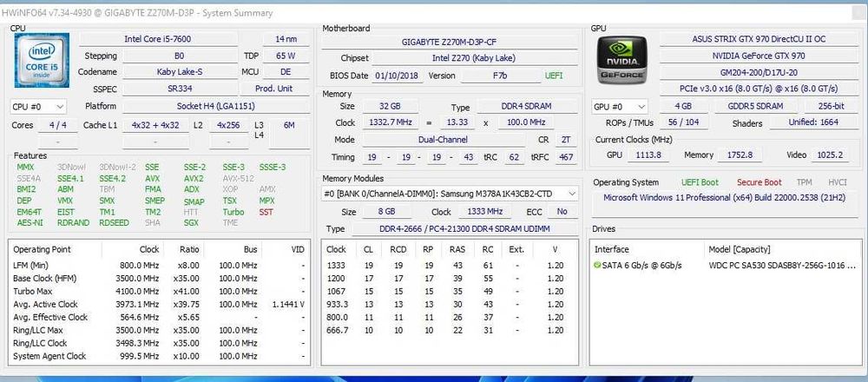Screen dimensions: 868x382
Task: Click the Intel Z270 (Kaby Lake) chipset value
Action: (x=474, y=58)
